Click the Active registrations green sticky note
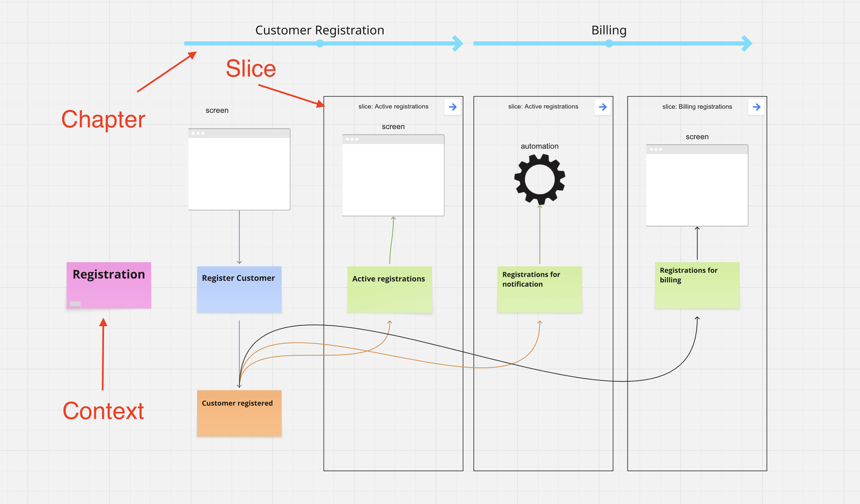Viewport: 860px width, 504px height. pos(389,289)
